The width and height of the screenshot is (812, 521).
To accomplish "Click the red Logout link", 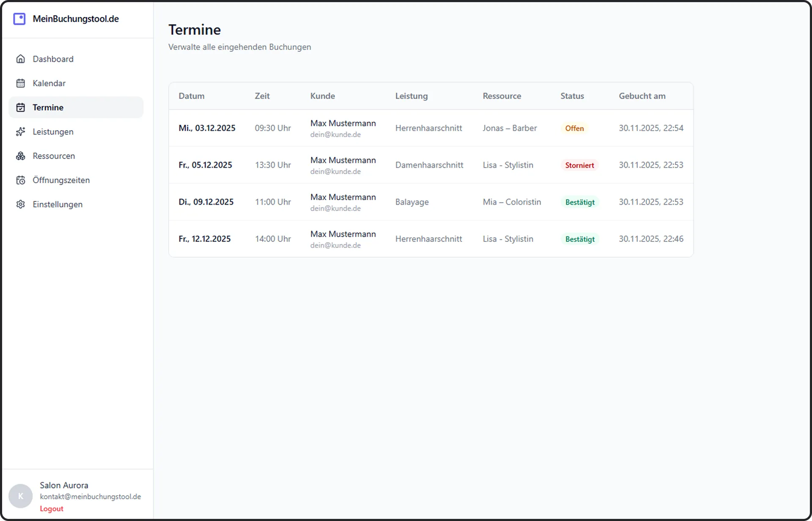I will 52,509.
